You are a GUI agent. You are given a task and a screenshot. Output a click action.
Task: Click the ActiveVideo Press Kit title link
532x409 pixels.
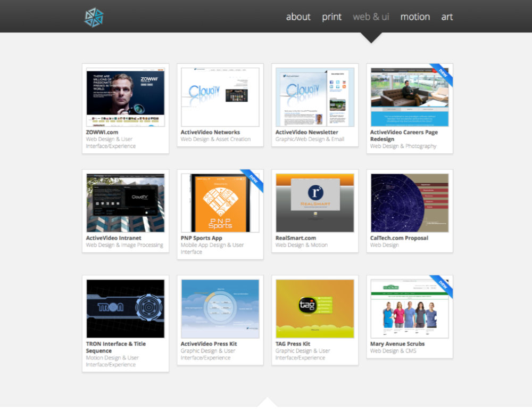pos(209,344)
